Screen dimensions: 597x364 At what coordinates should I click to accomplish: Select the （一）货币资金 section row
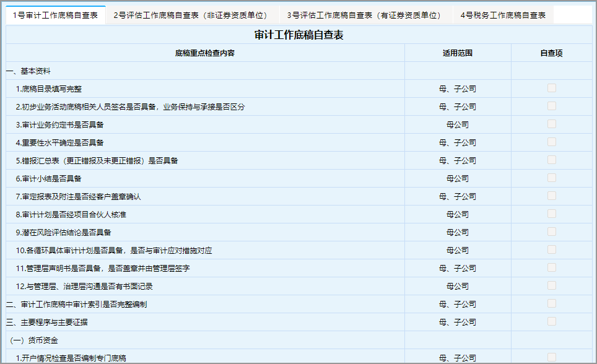37,340
